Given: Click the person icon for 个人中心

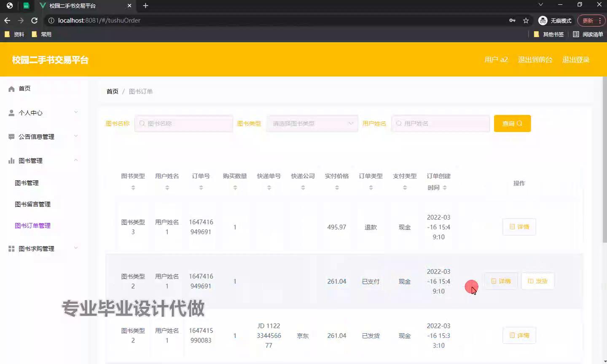Looking at the screenshot, I should (11, 113).
